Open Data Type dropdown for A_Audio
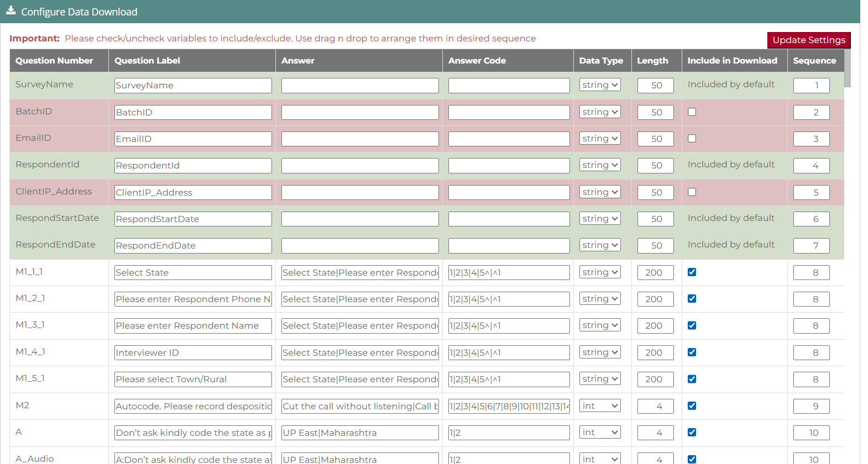The width and height of the screenshot is (868, 464). click(x=600, y=458)
